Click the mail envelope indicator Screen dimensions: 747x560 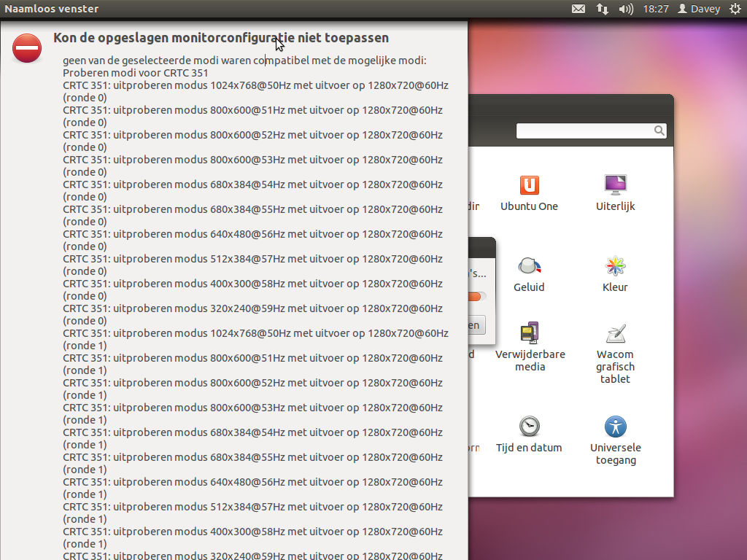click(578, 9)
